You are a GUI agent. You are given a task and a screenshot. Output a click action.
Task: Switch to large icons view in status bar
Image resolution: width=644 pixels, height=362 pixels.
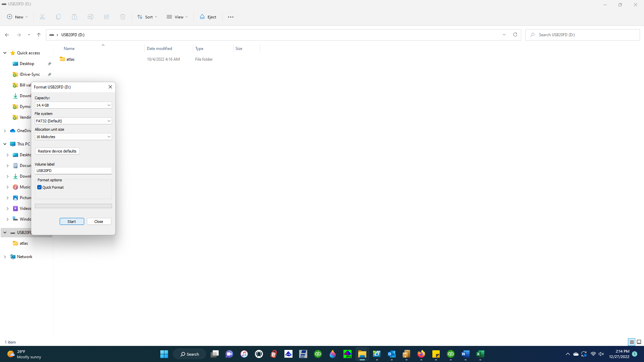[x=639, y=342]
